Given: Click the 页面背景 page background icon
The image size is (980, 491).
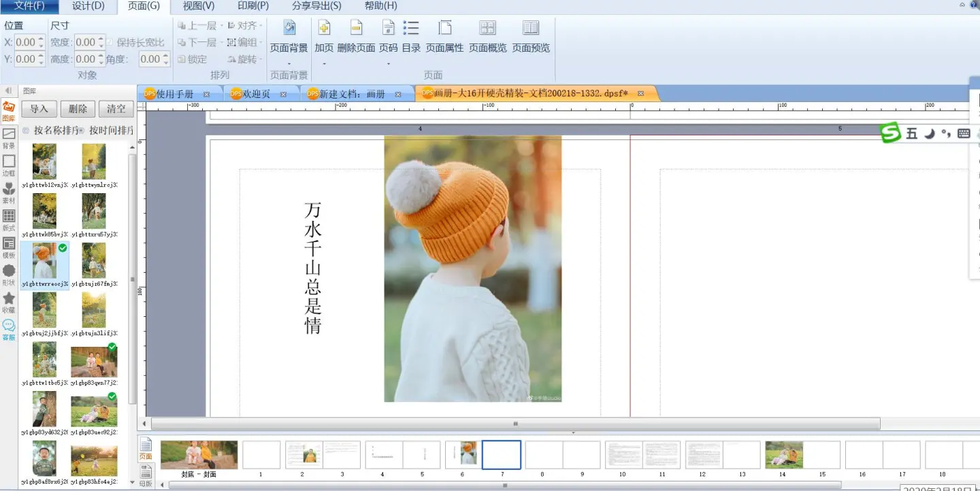Looking at the screenshot, I should (x=289, y=28).
